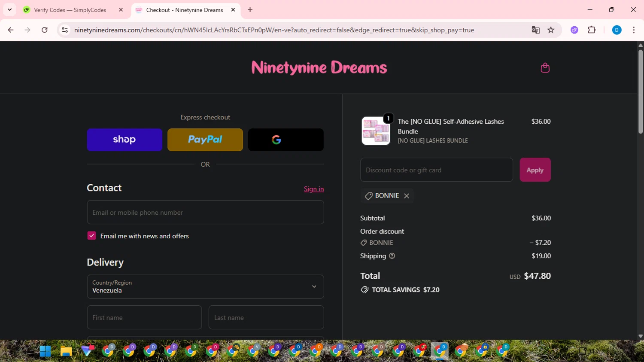The image size is (644, 362).
Task: Click the order discount amount – $7.20
Action: [x=540, y=243]
